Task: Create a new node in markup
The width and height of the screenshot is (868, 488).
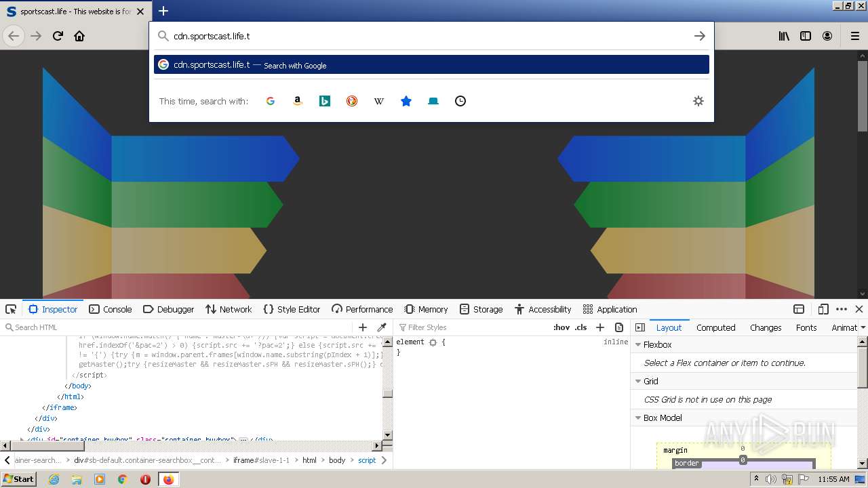Action: point(363,327)
